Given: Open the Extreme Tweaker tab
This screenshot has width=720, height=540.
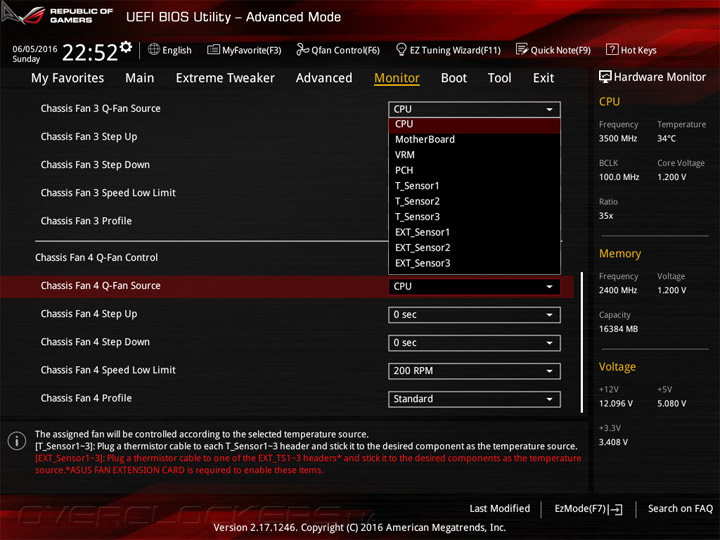Looking at the screenshot, I should (225, 78).
